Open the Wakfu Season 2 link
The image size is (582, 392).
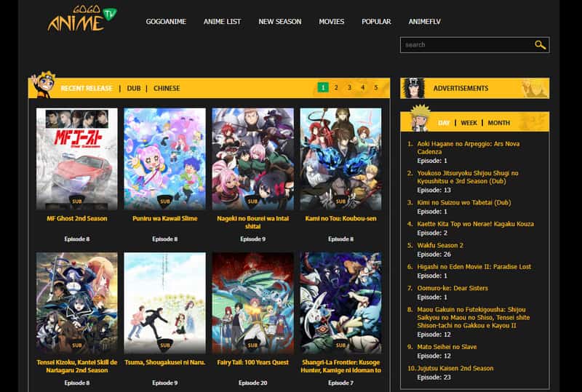pyautogui.click(x=440, y=245)
